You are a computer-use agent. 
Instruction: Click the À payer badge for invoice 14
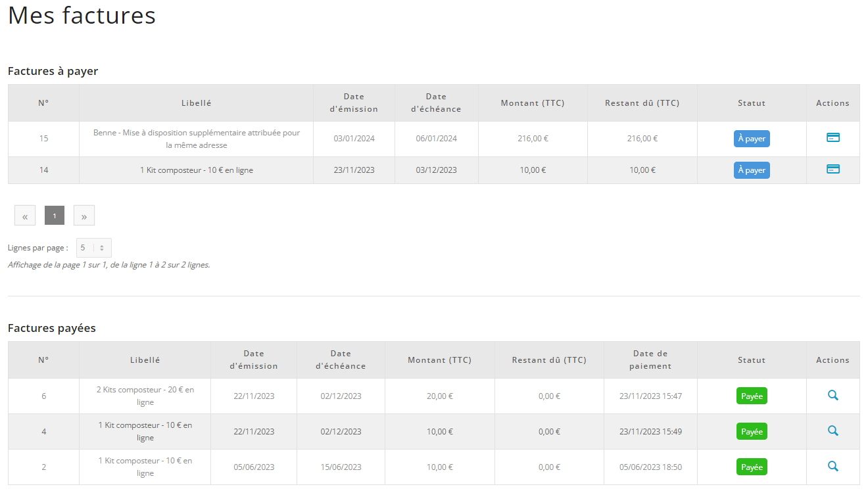(751, 170)
